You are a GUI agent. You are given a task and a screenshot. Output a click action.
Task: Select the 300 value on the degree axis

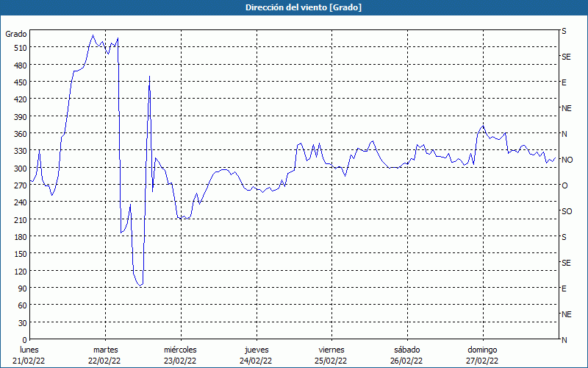pyautogui.click(x=20, y=169)
